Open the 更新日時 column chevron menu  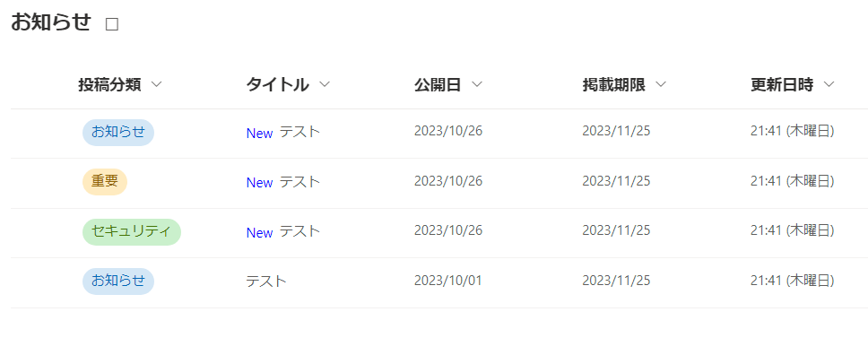(829, 85)
